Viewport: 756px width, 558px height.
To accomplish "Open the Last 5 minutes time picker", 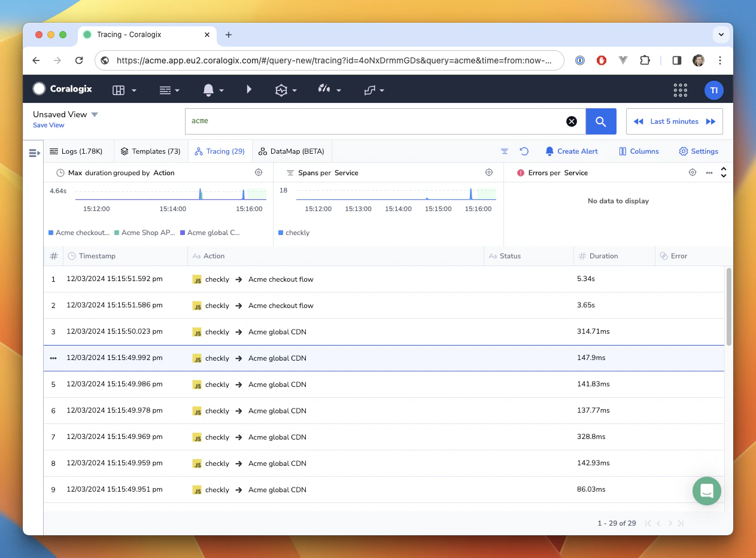I will 674,121.
